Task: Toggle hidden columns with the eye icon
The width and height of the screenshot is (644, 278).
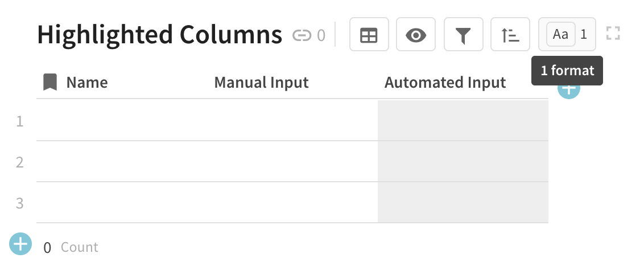Action: [x=416, y=35]
